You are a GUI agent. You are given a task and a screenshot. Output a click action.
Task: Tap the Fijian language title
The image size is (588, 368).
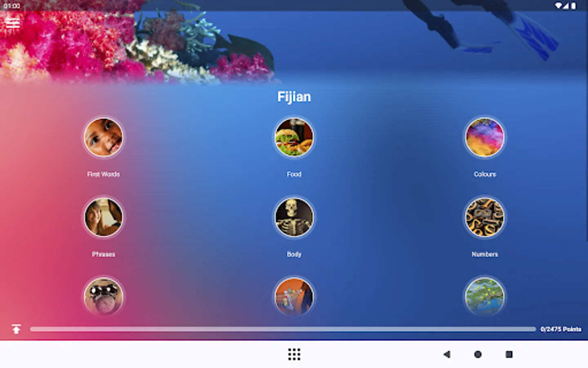[x=294, y=97]
